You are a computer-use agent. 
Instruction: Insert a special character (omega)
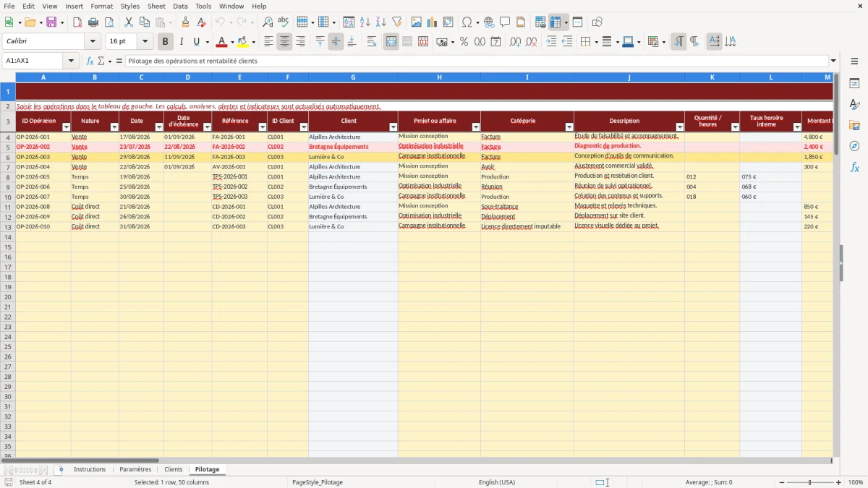coord(467,22)
